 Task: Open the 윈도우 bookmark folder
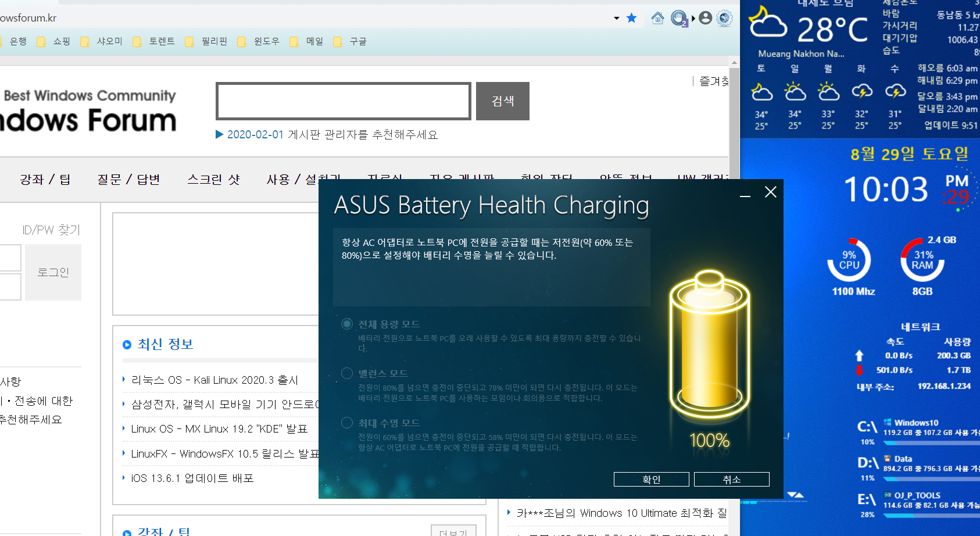[259, 41]
